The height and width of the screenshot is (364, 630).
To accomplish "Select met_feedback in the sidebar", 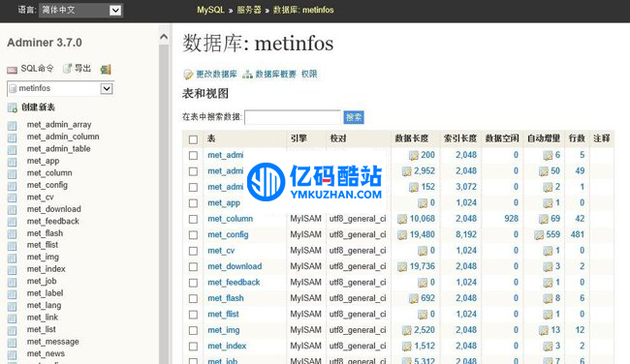I will point(53,221).
